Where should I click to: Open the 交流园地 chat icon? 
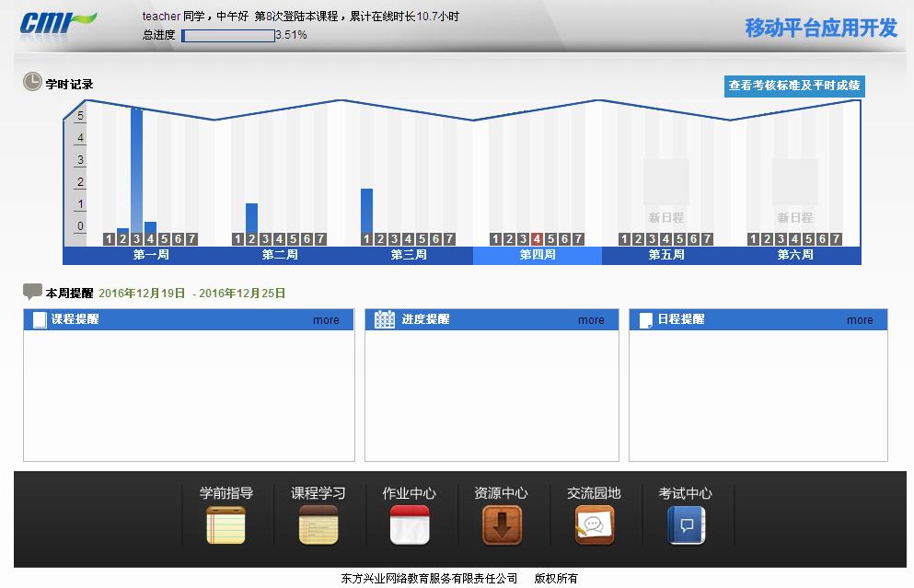(x=594, y=525)
